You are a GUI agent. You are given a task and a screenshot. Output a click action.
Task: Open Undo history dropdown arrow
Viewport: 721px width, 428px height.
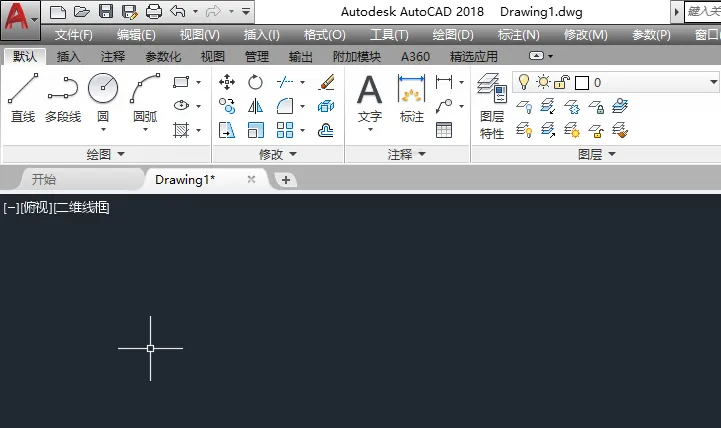195,11
